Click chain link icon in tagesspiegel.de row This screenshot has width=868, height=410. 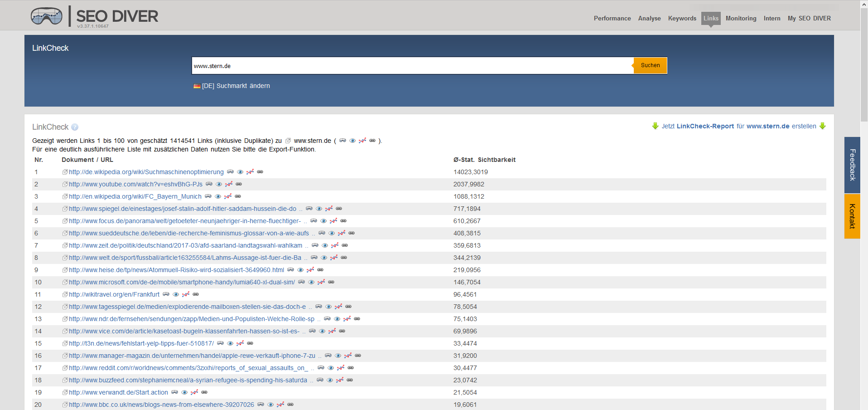[x=348, y=307]
